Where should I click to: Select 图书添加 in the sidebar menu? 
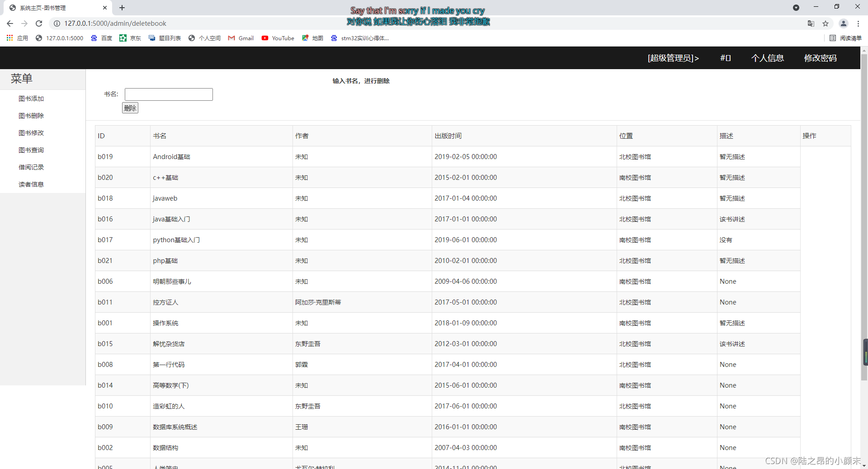click(x=31, y=98)
